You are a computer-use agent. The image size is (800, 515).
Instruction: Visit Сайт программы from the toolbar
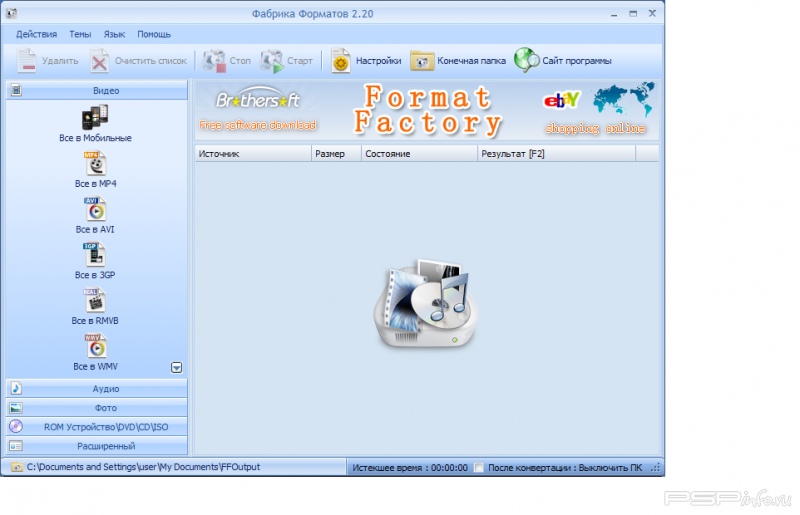(563, 61)
